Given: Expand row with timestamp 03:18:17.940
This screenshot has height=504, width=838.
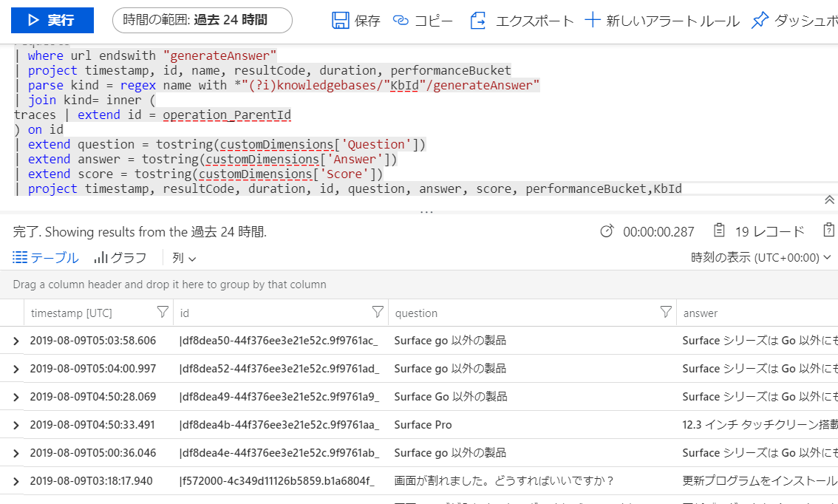Looking at the screenshot, I should 16,482.
